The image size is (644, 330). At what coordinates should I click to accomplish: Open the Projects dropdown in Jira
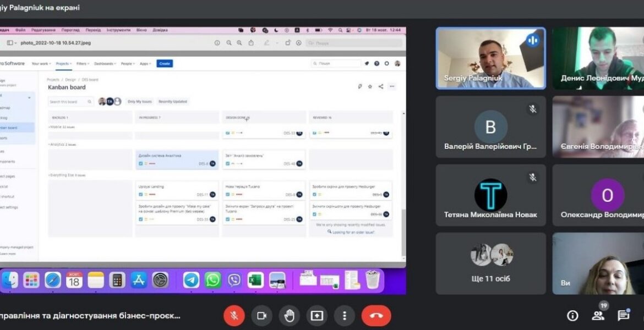(x=64, y=64)
